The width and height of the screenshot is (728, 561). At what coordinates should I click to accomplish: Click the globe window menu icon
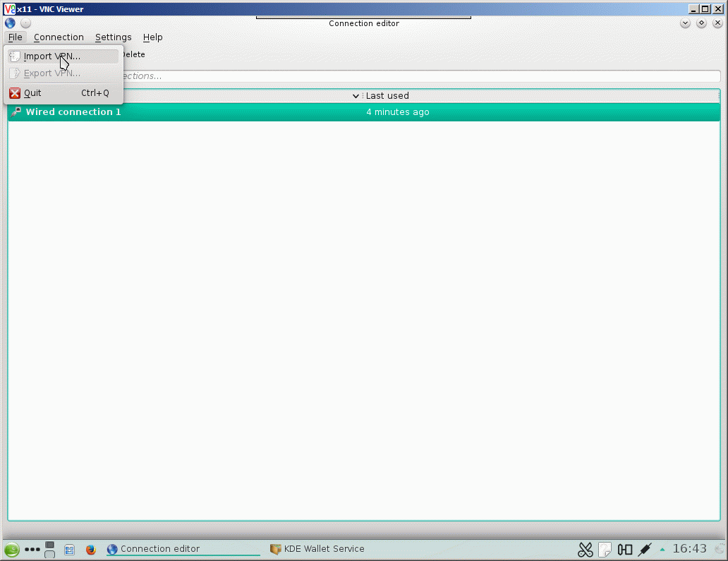point(10,23)
